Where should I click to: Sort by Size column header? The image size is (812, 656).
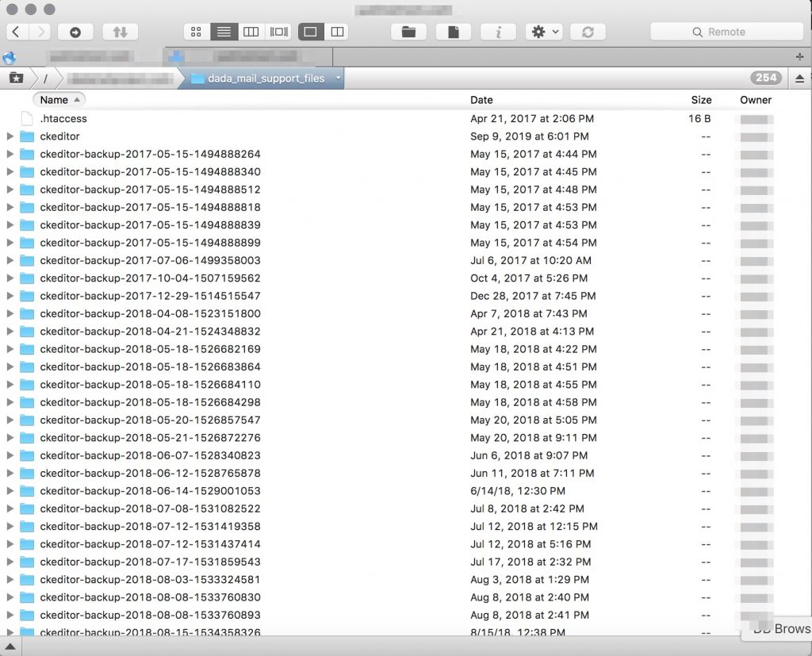click(701, 100)
